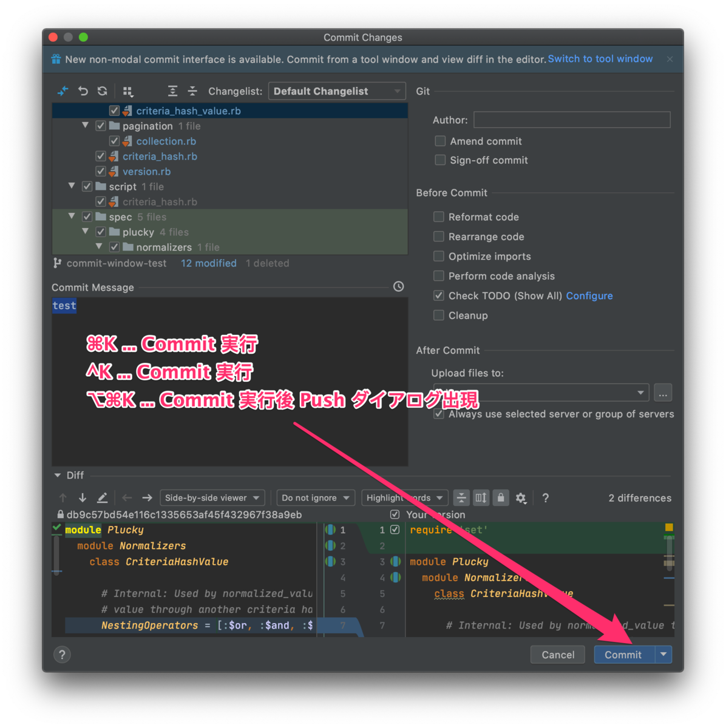Click the 12 modified link
This screenshot has height=728, width=726.
[209, 263]
